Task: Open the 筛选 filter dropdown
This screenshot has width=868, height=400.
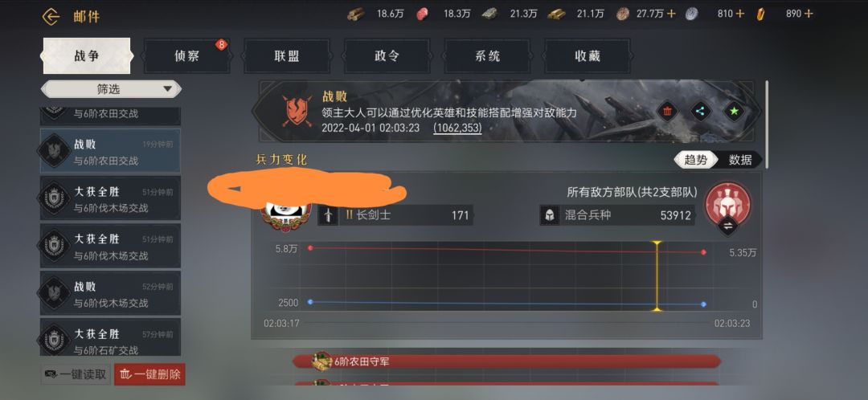Action: click(111, 89)
